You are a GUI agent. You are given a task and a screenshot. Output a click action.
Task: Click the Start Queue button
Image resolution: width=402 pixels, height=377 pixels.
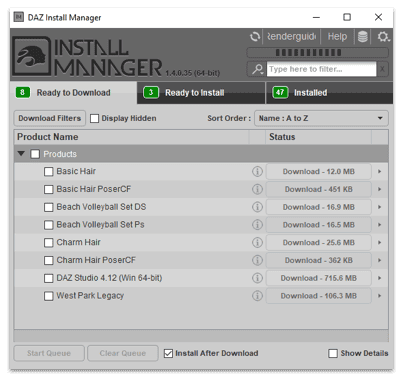click(x=49, y=353)
